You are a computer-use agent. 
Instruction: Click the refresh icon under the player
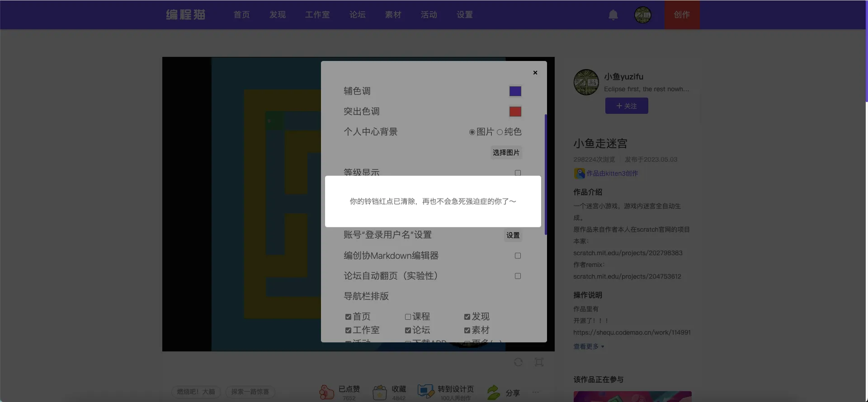coord(519,362)
